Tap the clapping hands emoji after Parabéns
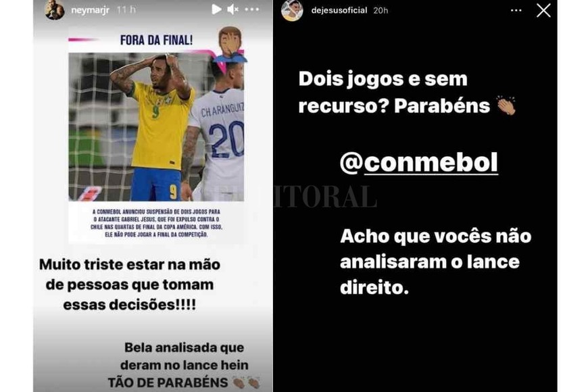Screen dimensions: 588x392 tap(506, 105)
